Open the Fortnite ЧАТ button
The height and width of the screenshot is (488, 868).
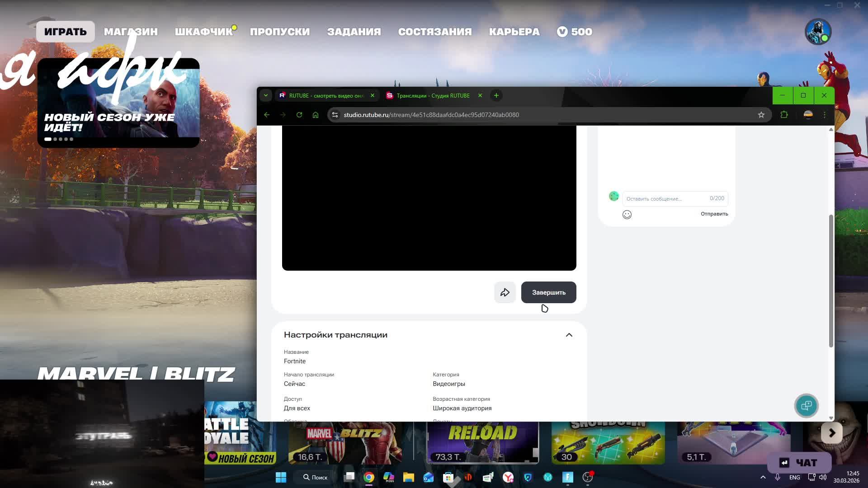pyautogui.click(x=799, y=463)
